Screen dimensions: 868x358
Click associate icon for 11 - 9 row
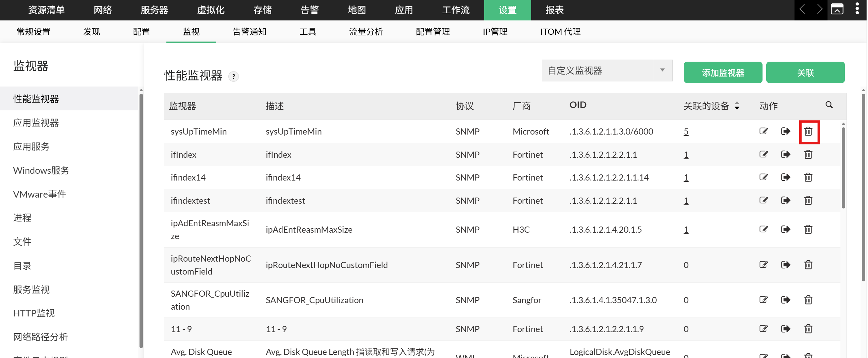click(785, 329)
